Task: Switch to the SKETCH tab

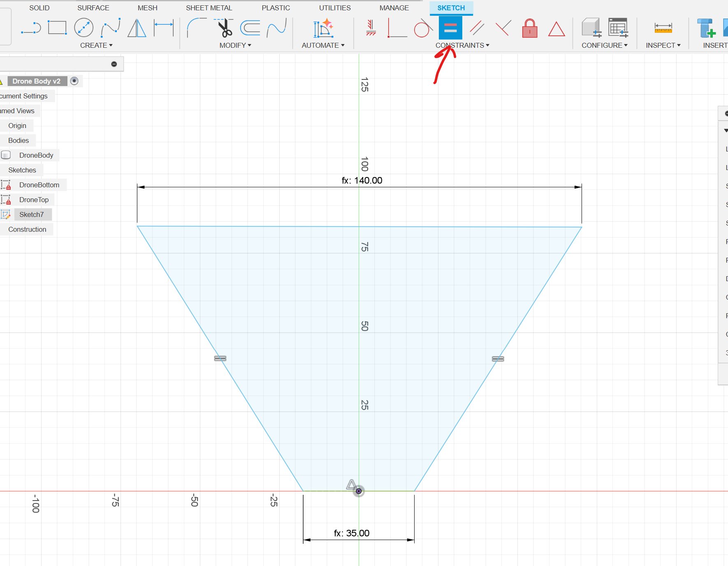Action: (x=451, y=8)
